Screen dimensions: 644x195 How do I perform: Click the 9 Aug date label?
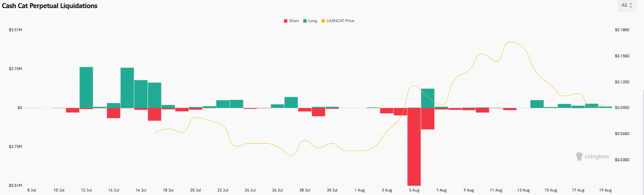point(469,190)
